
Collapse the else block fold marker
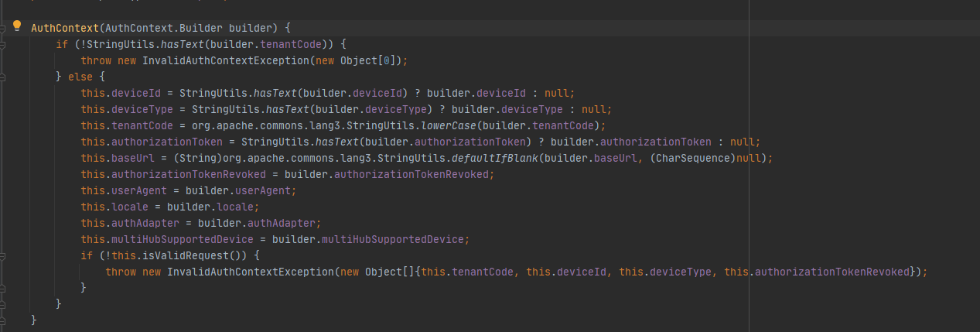[x=3, y=77]
